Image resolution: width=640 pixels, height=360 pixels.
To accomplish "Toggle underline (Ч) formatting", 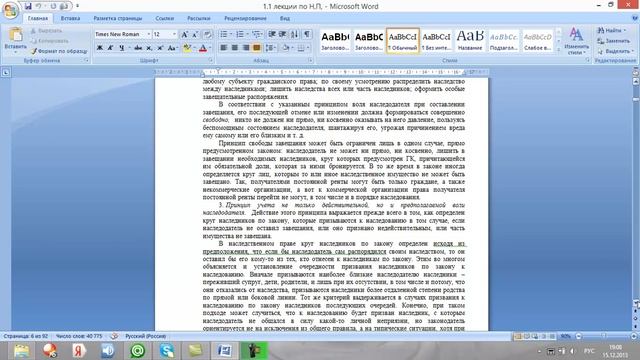I will coord(121,48).
